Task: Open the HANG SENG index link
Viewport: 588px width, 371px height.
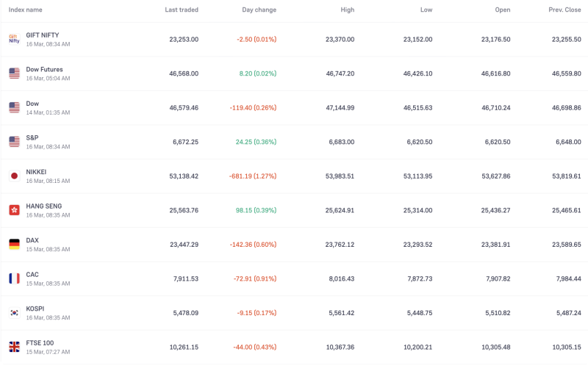Action: 44,206
